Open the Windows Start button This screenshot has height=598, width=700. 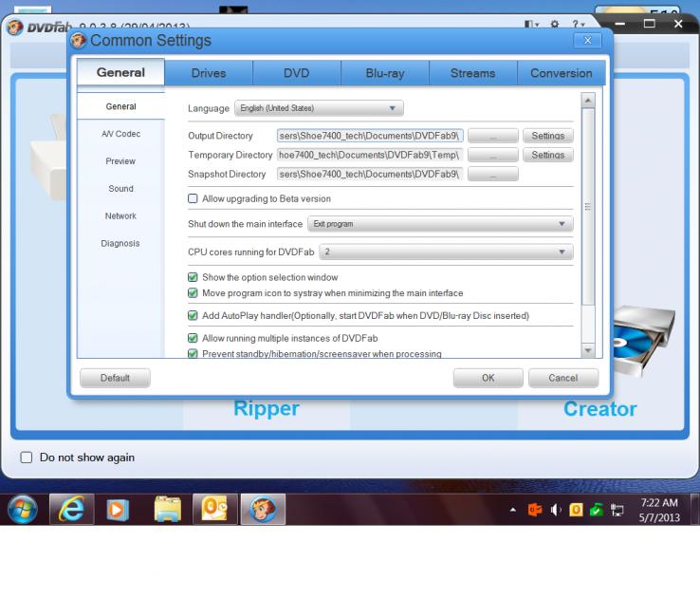pos(23,509)
